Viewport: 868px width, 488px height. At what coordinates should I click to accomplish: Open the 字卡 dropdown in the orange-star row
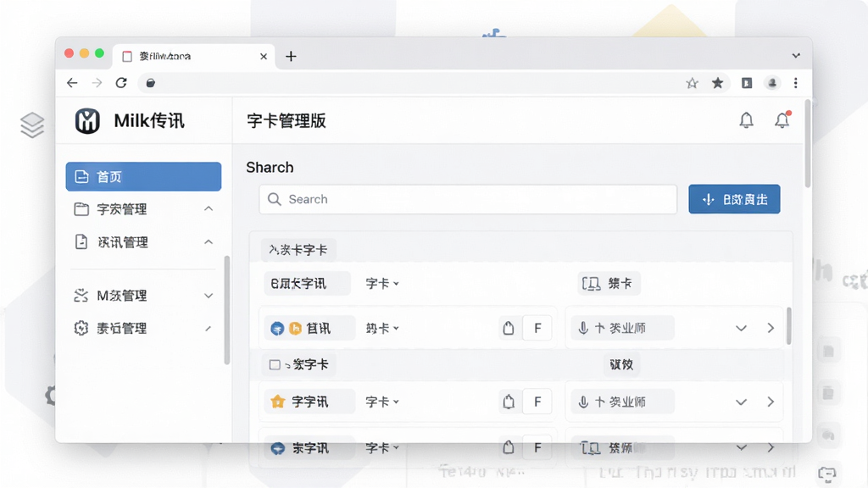(x=382, y=402)
